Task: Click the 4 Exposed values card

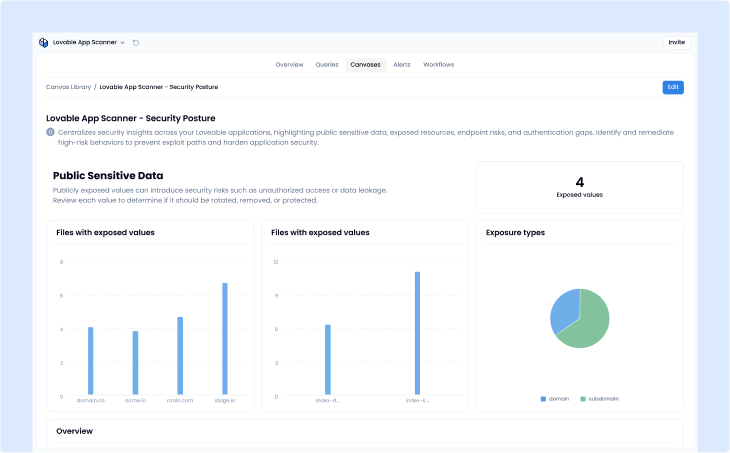Action: click(579, 188)
